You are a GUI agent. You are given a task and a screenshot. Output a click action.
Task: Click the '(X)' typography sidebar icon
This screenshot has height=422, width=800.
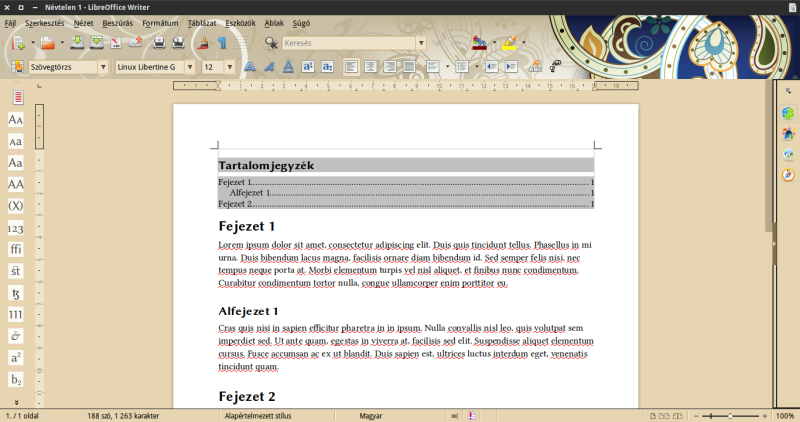(x=16, y=206)
